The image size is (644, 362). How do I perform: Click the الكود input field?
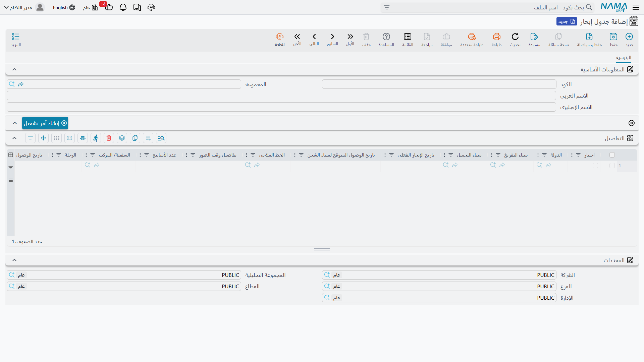(439, 84)
